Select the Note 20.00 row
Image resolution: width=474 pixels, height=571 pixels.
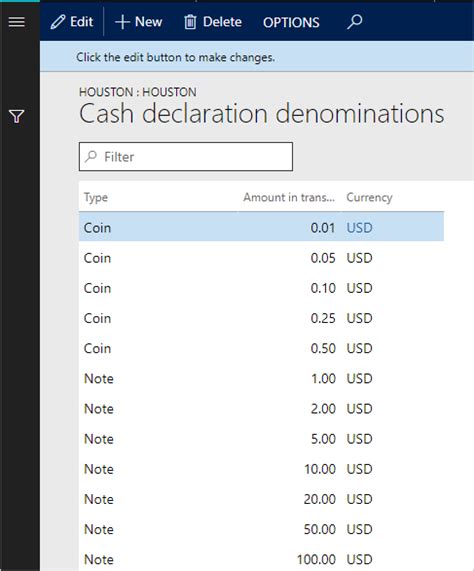pyautogui.click(x=261, y=499)
